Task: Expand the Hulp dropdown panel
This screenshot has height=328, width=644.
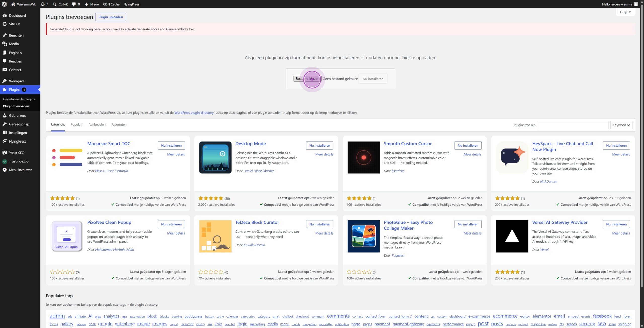Action: 625,12
